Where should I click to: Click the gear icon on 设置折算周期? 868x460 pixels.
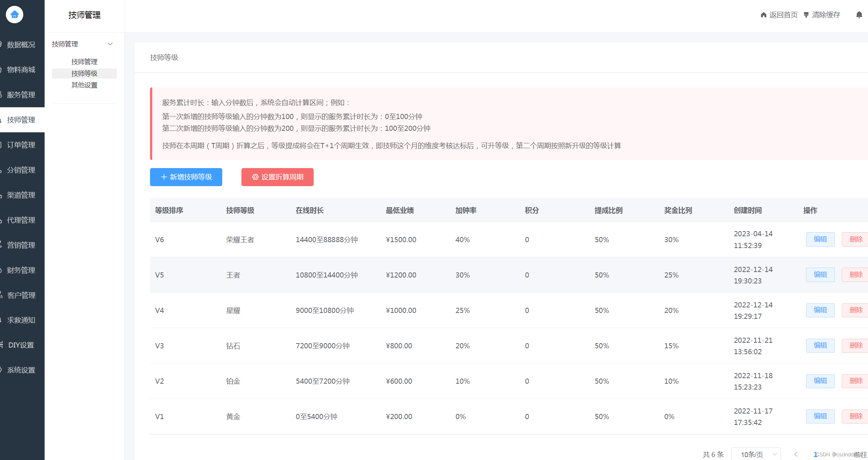click(255, 177)
